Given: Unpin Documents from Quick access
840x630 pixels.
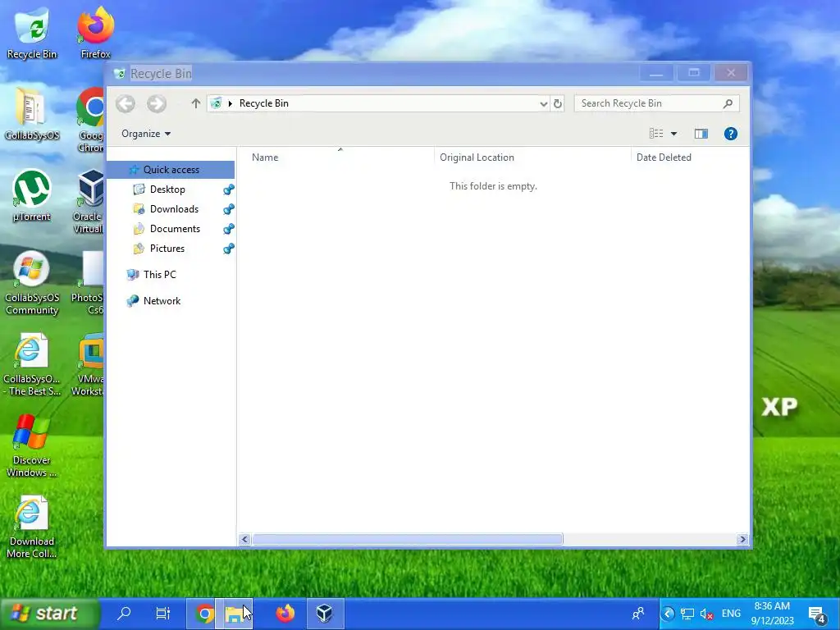Looking at the screenshot, I should coord(229,229).
